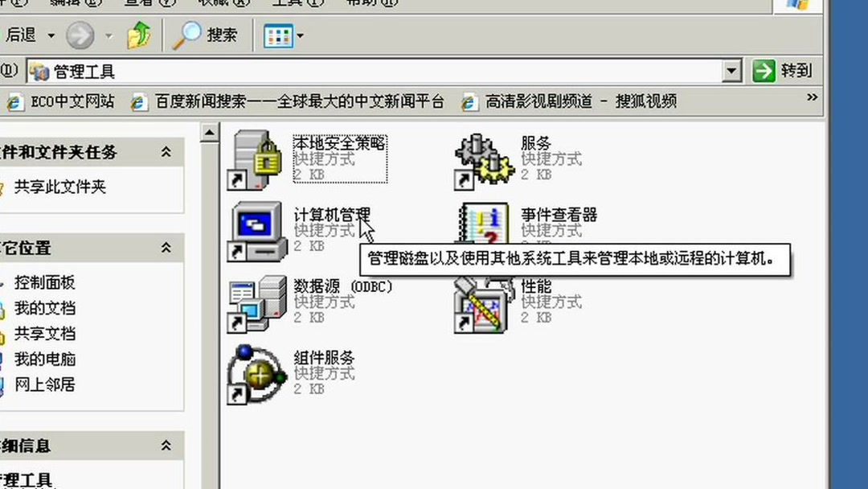Click the 转到 go button
This screenshot has width=868, height=489.
[x=783, y=71]
